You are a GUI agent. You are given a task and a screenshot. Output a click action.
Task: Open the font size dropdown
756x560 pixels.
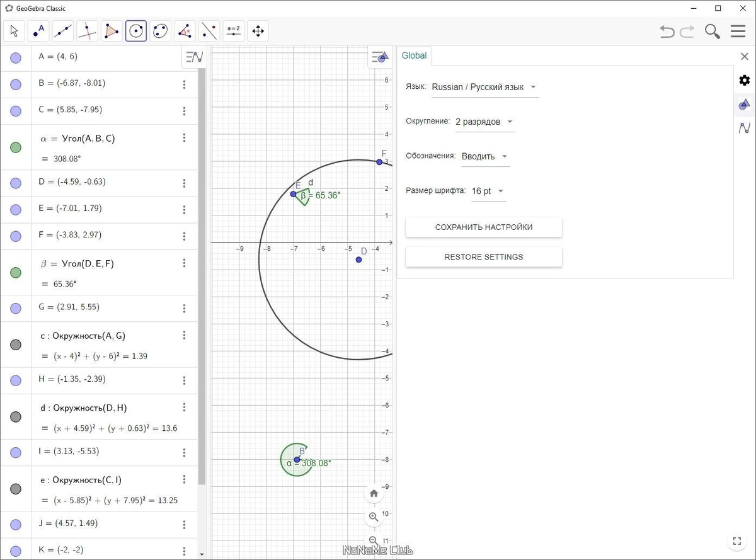tap(488, 191)
